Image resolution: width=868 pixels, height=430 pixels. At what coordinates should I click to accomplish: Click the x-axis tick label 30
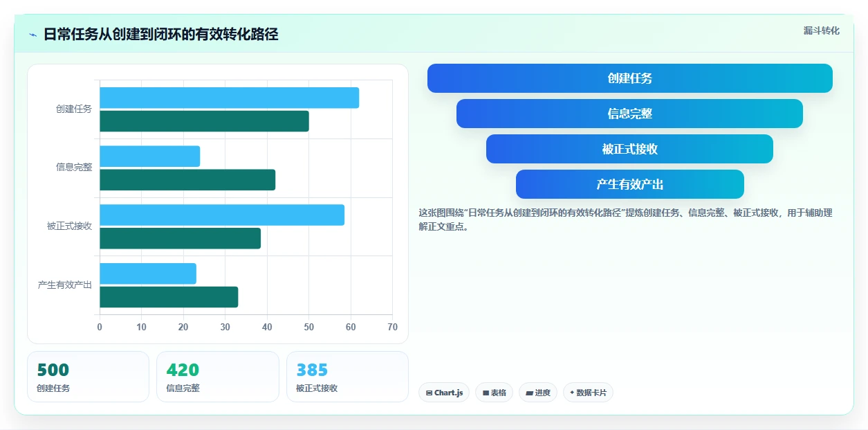[x=225, y=327]
